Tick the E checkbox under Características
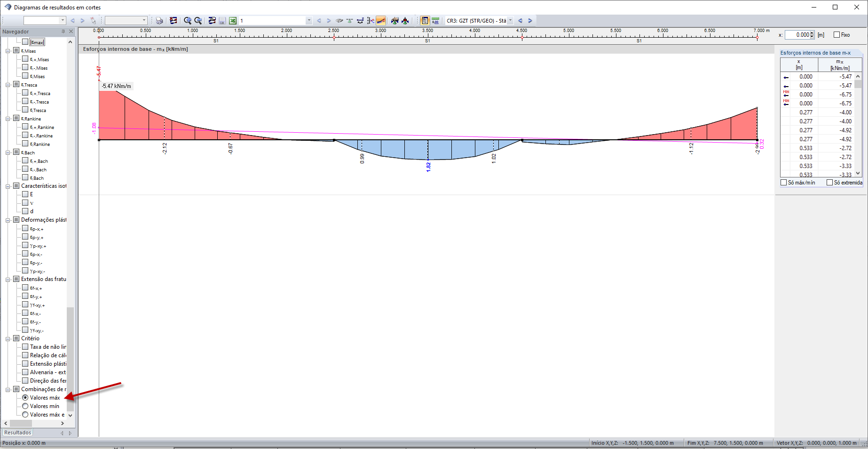 [x=25, y=194]
